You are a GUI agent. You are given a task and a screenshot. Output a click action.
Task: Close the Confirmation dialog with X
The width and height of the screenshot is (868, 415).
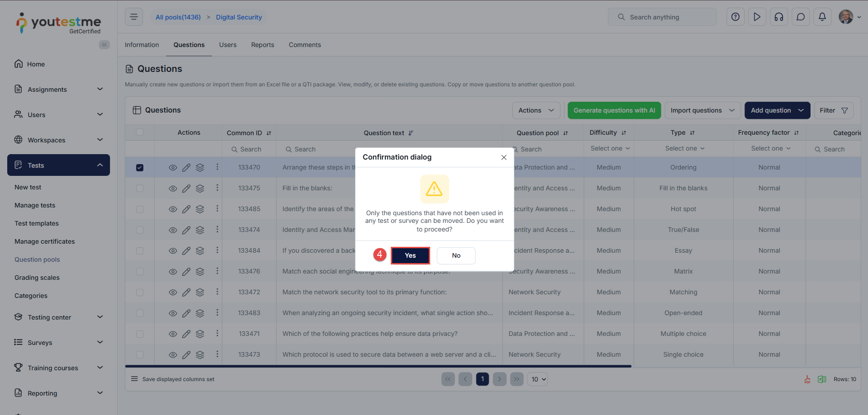coord(504,157)
